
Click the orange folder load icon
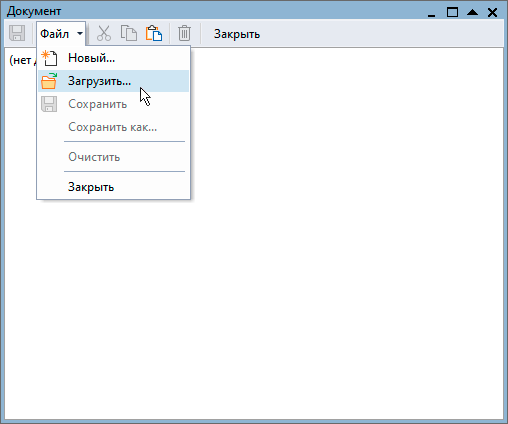49,81
